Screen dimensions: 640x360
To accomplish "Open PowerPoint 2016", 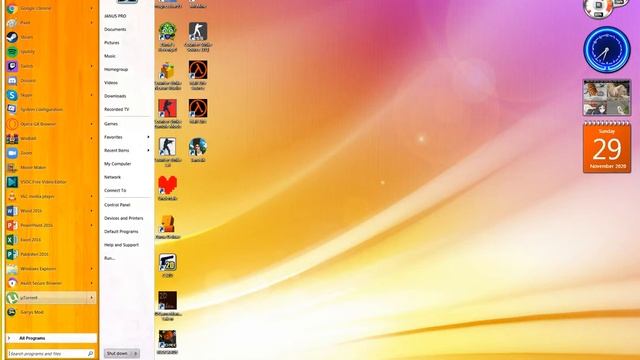I will point(51,225).
